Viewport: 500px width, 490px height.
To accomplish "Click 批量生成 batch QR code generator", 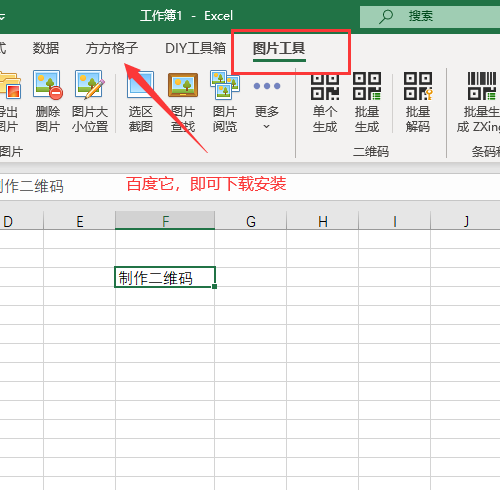I will click(x=367, y=102).
